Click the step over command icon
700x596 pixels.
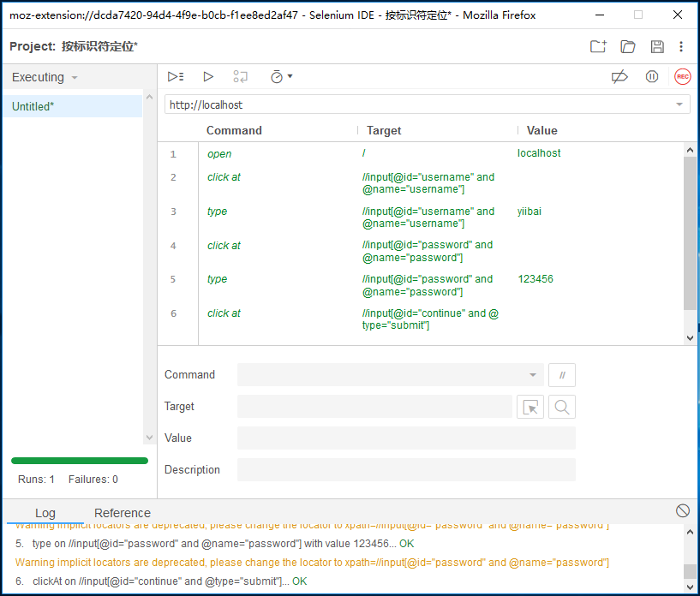[240, 77]
